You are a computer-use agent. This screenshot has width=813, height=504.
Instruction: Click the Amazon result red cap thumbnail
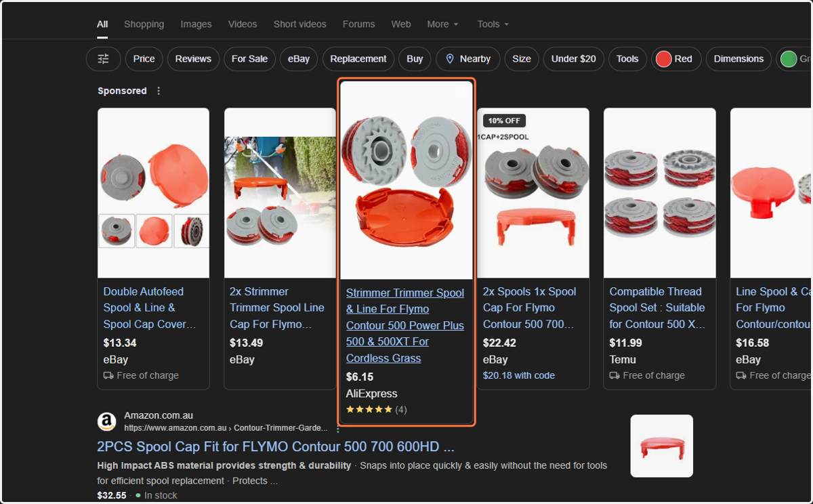click(662, 446)
